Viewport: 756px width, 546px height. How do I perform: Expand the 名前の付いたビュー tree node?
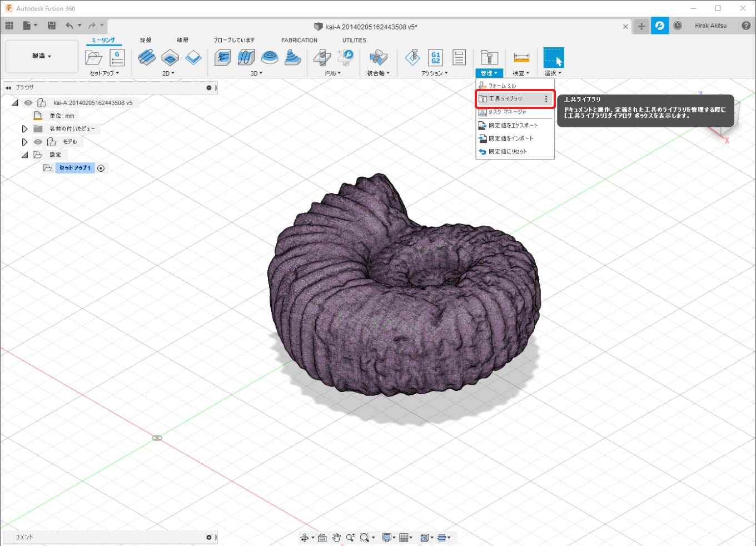tap(24, 129)
